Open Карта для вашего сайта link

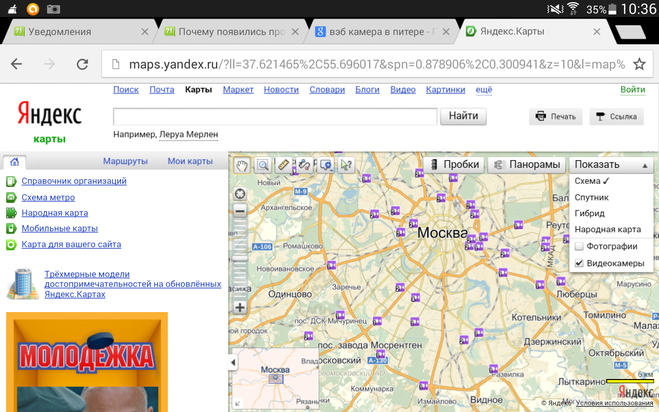(71, 245)
